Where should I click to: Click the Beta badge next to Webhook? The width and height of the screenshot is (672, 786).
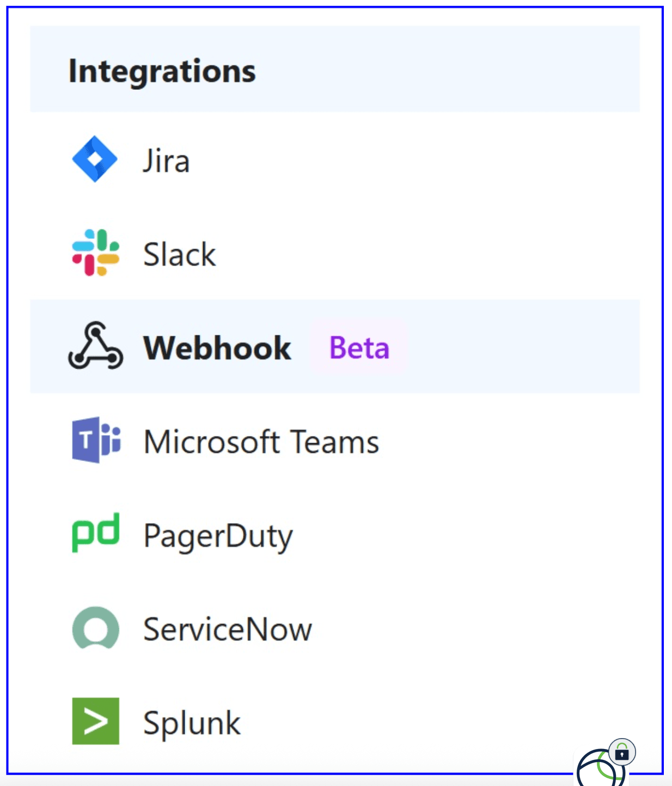[358, 348]
